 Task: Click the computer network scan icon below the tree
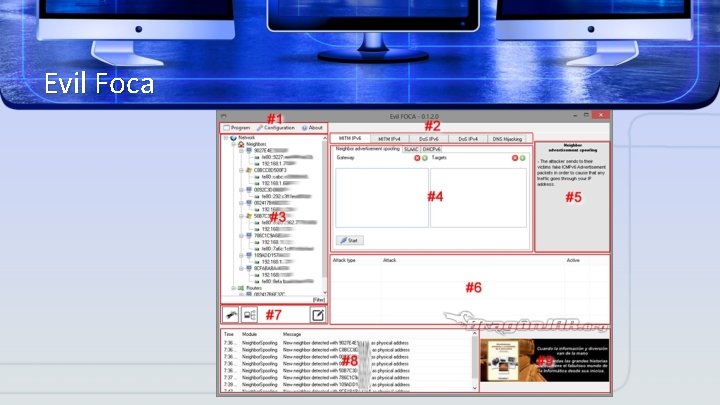[249, 315]
